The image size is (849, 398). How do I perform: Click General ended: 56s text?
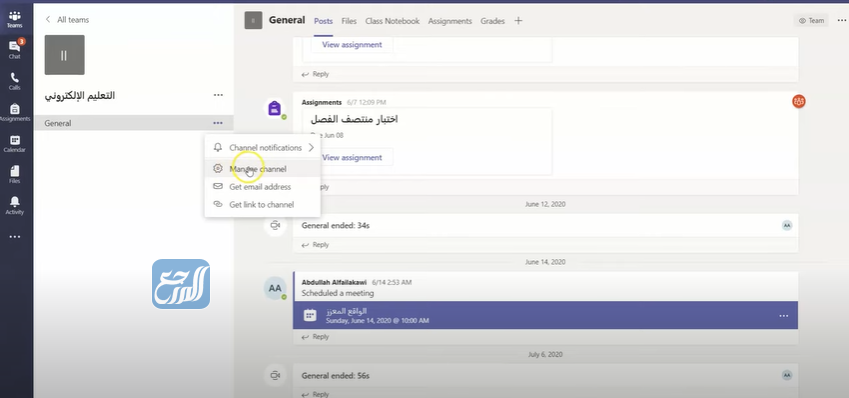pos(335,375)
